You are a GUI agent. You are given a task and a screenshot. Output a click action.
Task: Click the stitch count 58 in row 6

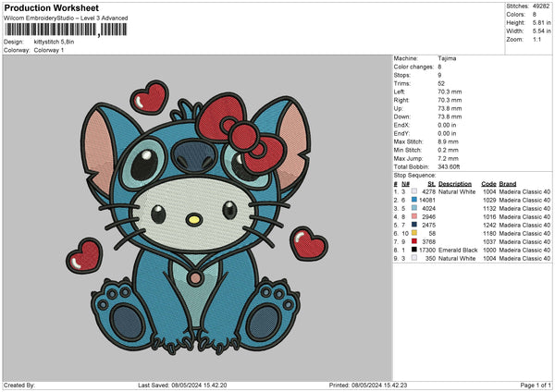[432, 234]
